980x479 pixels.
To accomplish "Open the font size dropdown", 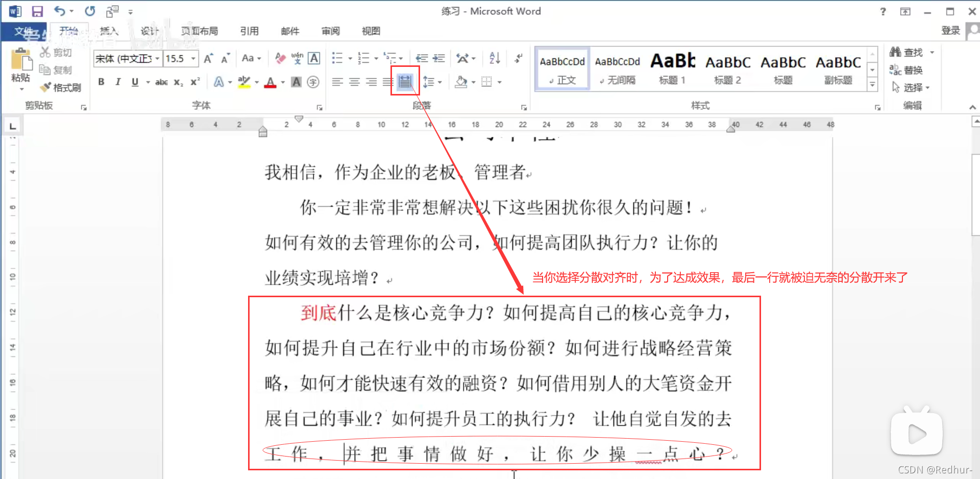I will pyautogui.click(x=193, y=59).
